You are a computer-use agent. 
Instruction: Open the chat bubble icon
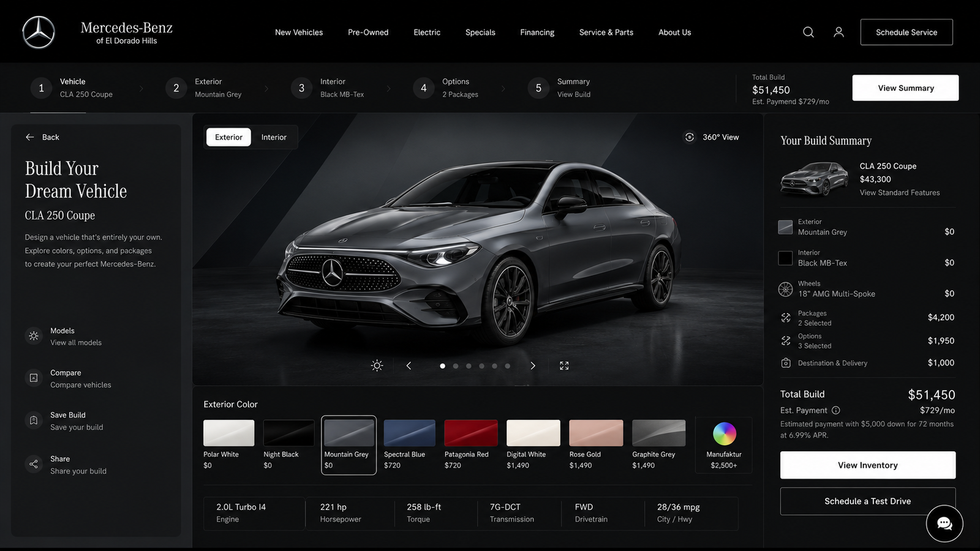[944, 523]
